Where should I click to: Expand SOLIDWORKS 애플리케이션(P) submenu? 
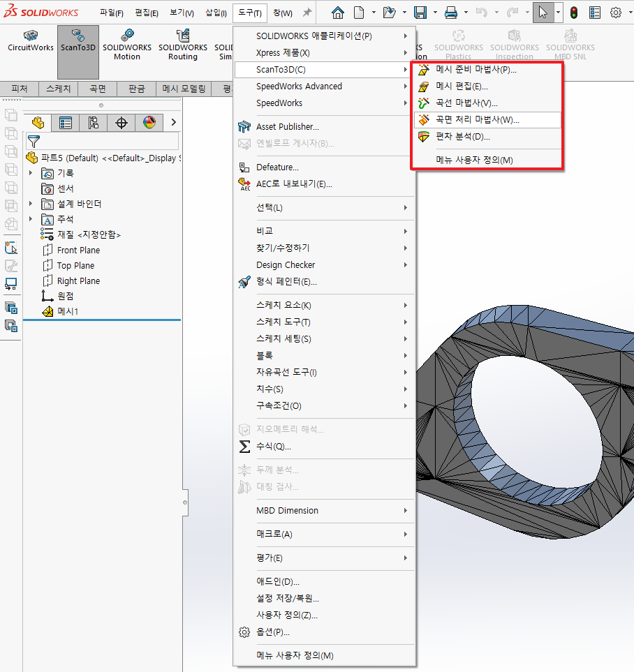pyautogui.click(x=324, y=36)
